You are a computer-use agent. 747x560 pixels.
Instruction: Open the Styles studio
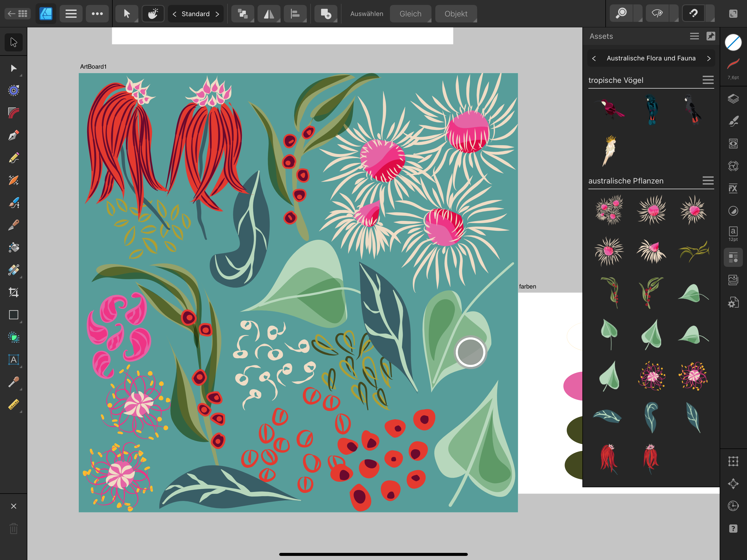[733, 166]
